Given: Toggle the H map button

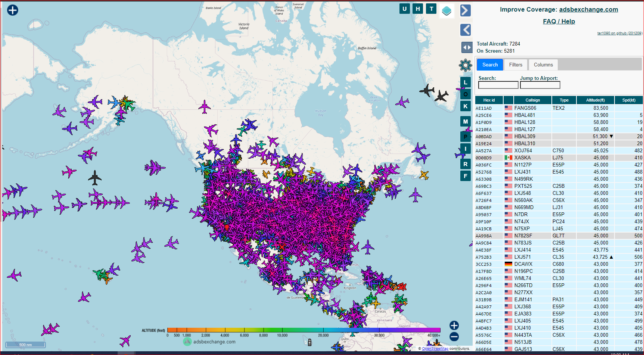Looking at the screenshot, I should [x=418, y=9].
